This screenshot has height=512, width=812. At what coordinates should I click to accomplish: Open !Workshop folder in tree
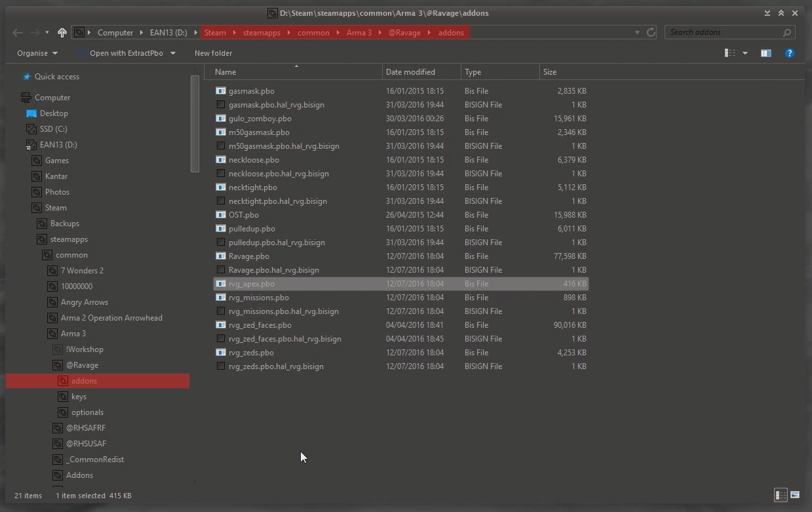(x=85, y=349)
